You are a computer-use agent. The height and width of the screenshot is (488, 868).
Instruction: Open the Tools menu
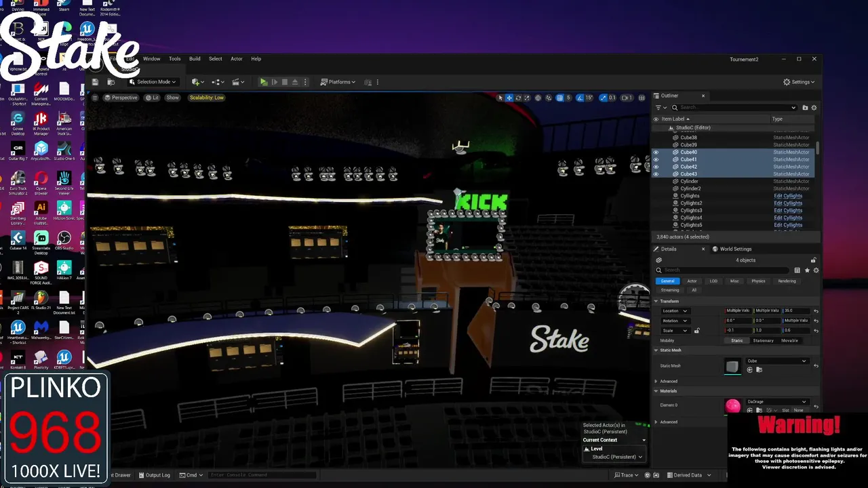[x=175, y=59]
